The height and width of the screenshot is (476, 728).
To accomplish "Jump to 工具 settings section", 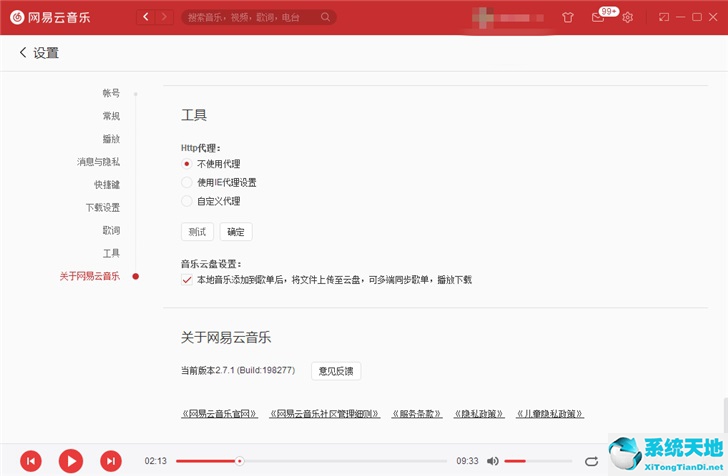I will pos(111,253).
